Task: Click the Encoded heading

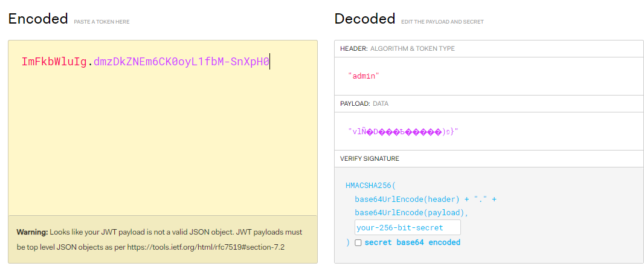Action: [37, 19]
